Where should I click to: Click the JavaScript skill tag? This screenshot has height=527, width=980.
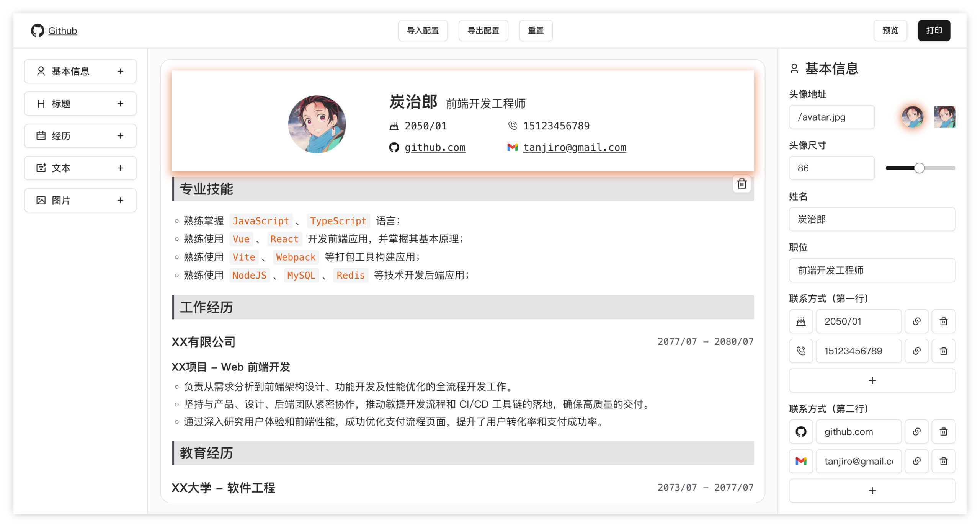pos(261,221)
